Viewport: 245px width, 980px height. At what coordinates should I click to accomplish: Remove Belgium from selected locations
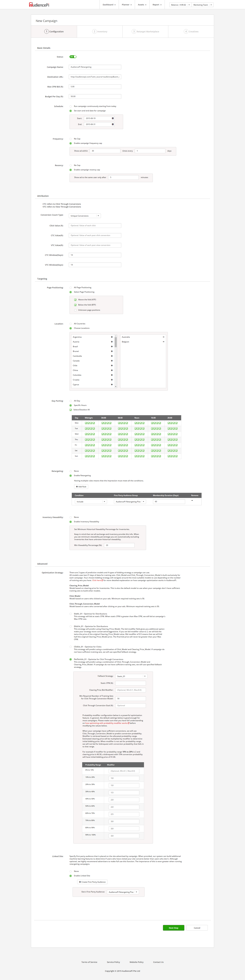click(x=163, y=342)
